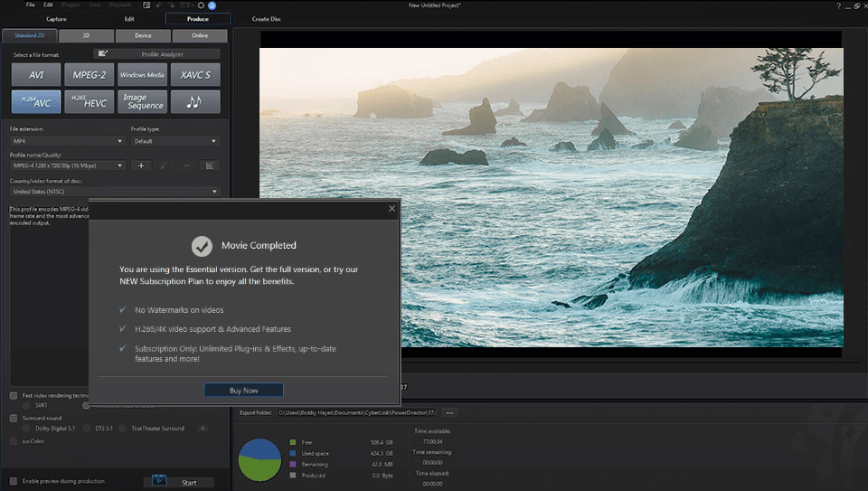This screenshot has height=491, width=868.
Task: Click the '424.3 GB' used space value
Action: pos(382,453)
